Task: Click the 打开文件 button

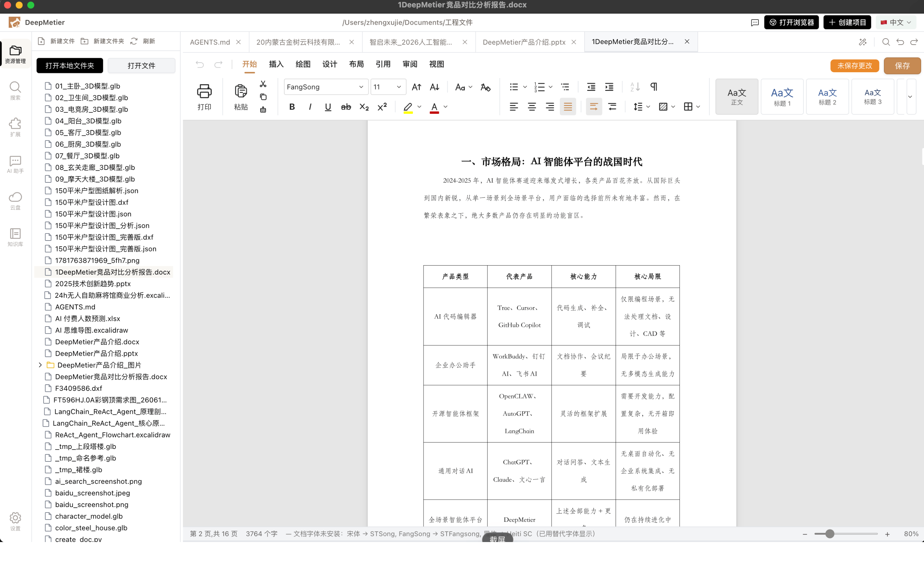Action: [141, 66]
